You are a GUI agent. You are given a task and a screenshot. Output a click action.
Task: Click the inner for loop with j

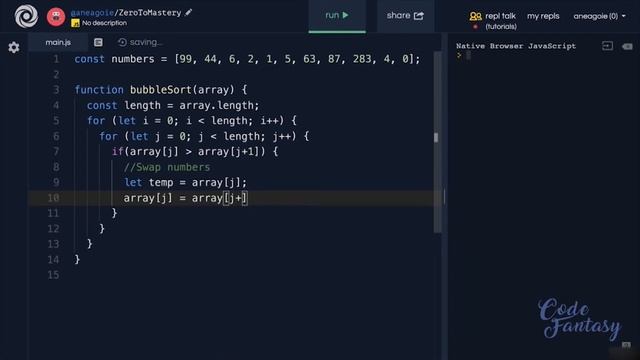point(204,136)
